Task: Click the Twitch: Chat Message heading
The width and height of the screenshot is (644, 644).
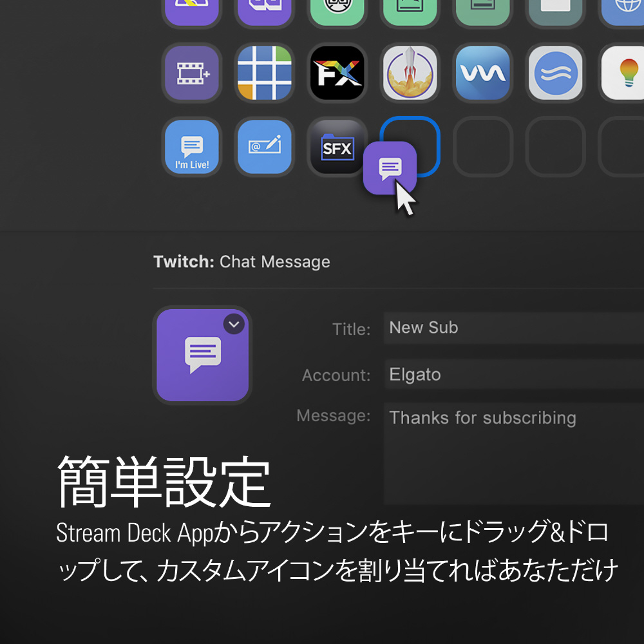Action: pyautogui.click(x=241, y=262)
